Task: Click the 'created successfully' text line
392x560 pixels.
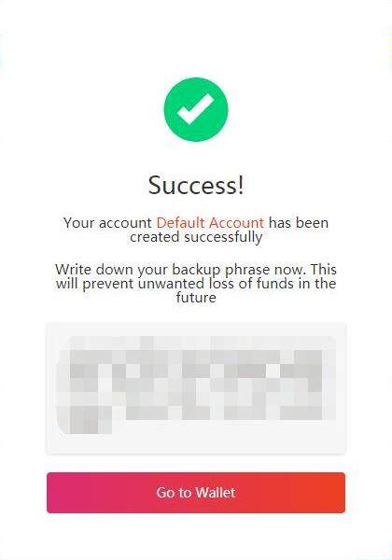Action: point(196,237)
